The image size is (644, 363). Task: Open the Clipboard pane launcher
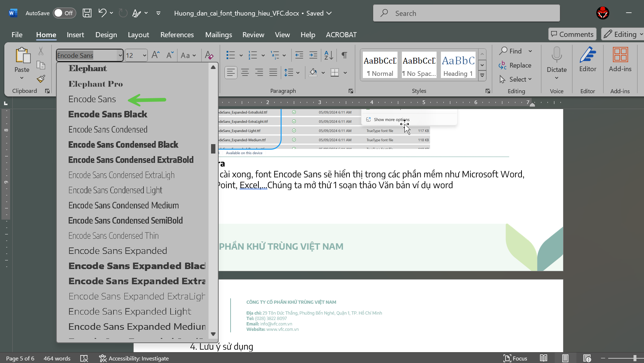pyautogui.click(x=47, y=91)
